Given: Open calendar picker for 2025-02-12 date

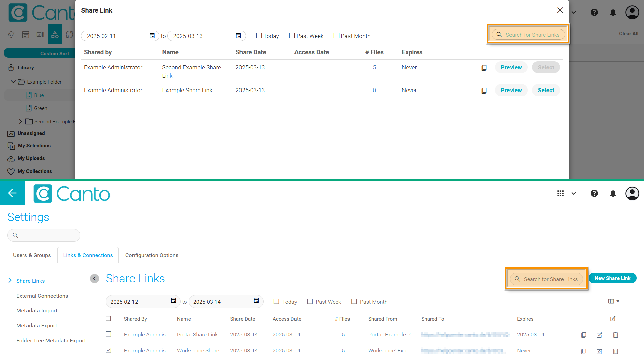Looking at the screenshot, I should coord(173,300).
